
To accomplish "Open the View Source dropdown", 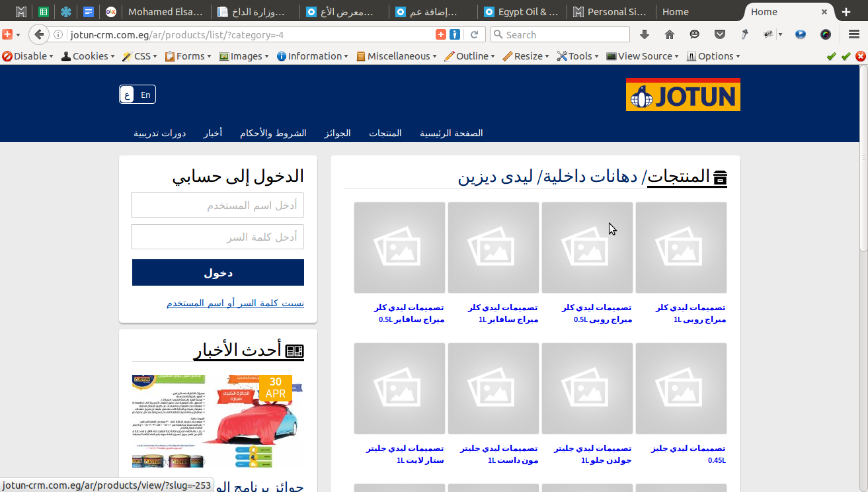I will click(645, 56).
